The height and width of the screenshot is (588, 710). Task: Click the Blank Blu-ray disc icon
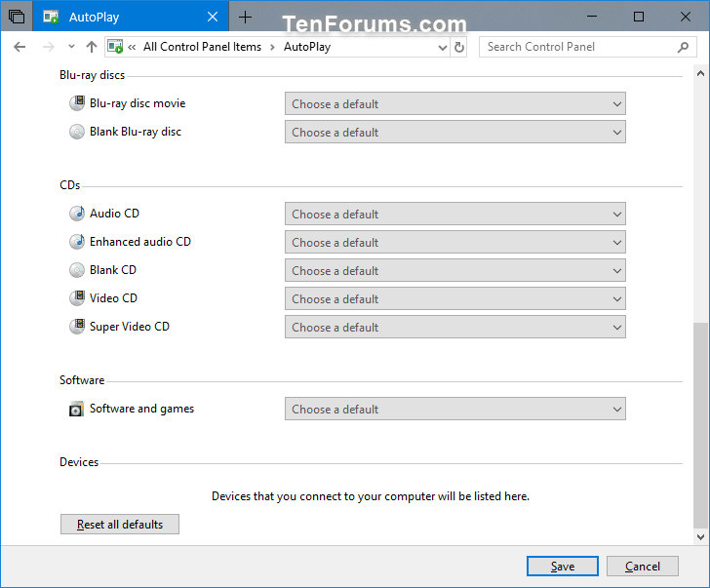tap(77, 132)
